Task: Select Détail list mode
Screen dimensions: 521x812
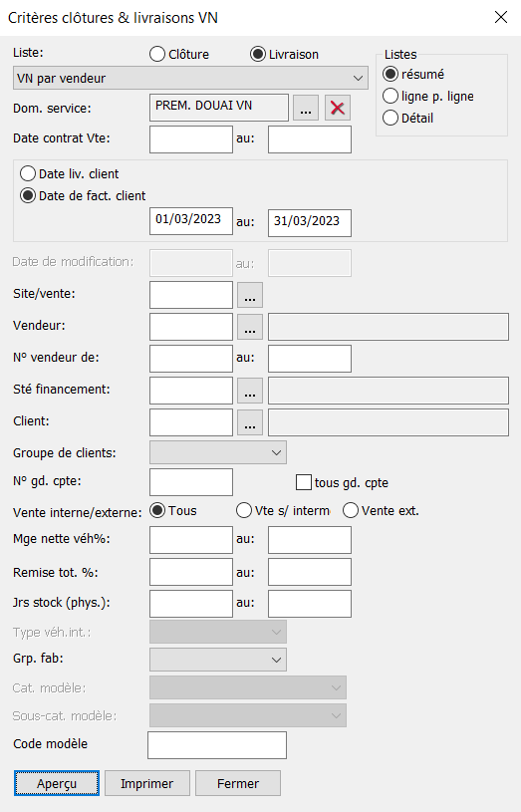Action: [408, 119]
